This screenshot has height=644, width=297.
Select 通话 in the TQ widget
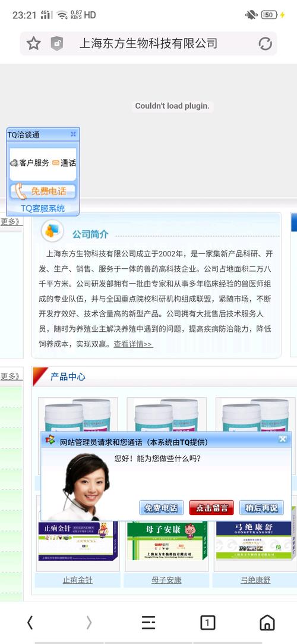64,163
